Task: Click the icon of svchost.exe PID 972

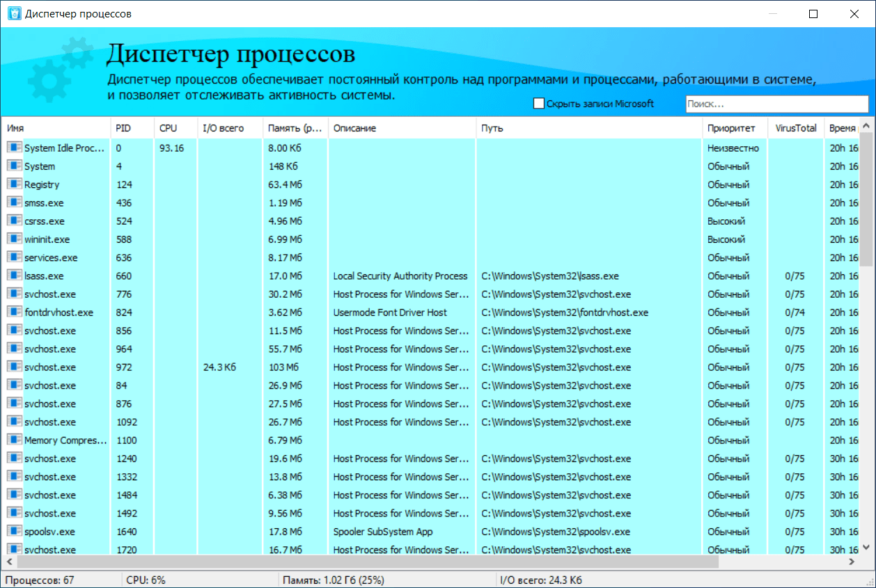Action: (15, 367)
